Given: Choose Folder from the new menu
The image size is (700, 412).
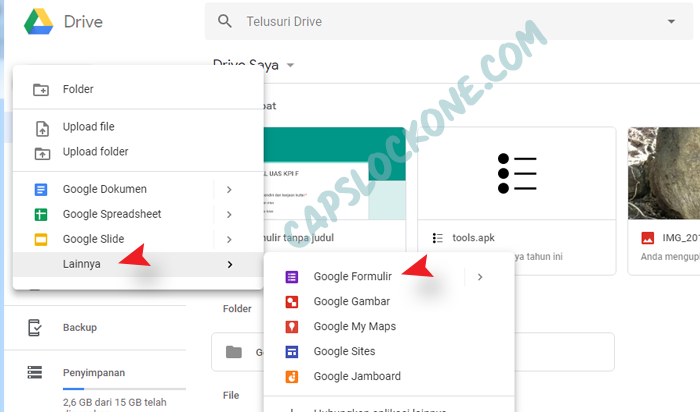Looking at the screenshot, I should pos(138,89).
